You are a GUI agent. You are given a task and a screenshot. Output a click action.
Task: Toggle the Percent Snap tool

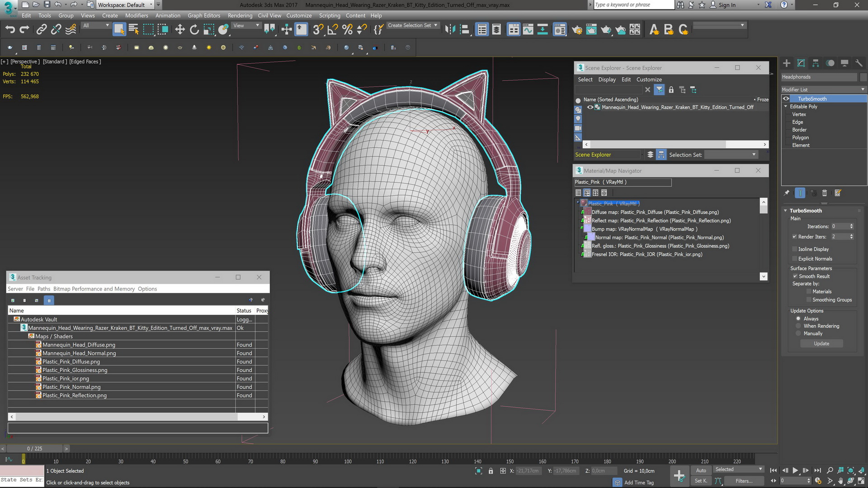coord(347,30)
